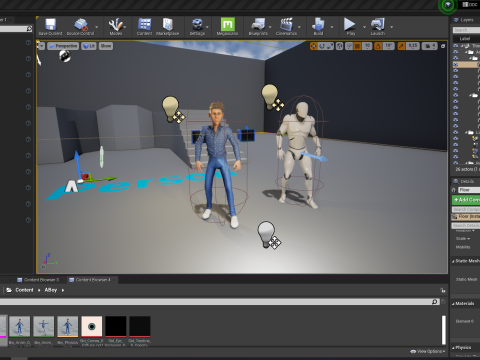Click the Add Component button
This screenshot has width=480, height=360.
pyautogui.click(x=466, y=200)
